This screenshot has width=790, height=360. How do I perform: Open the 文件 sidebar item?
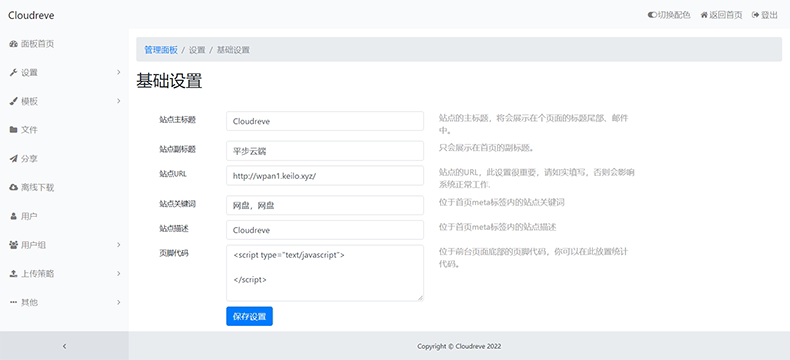click(x=64, y=130)
